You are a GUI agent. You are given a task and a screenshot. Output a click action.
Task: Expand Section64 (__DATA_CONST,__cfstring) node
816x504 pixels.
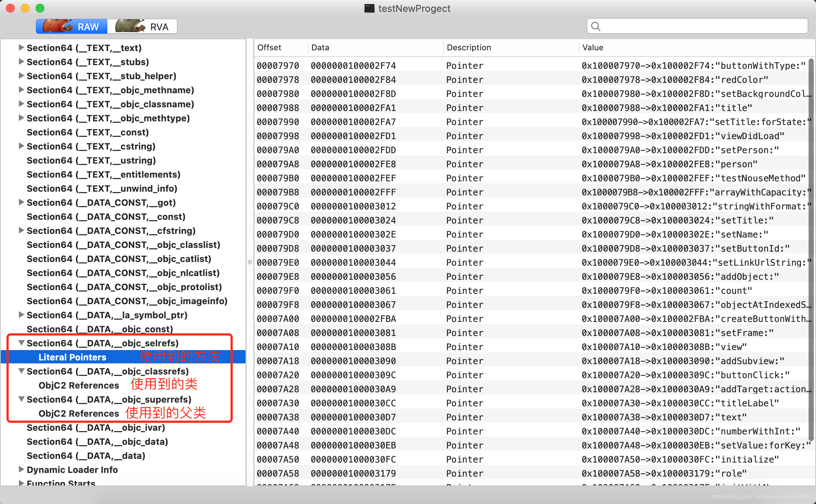21,231
